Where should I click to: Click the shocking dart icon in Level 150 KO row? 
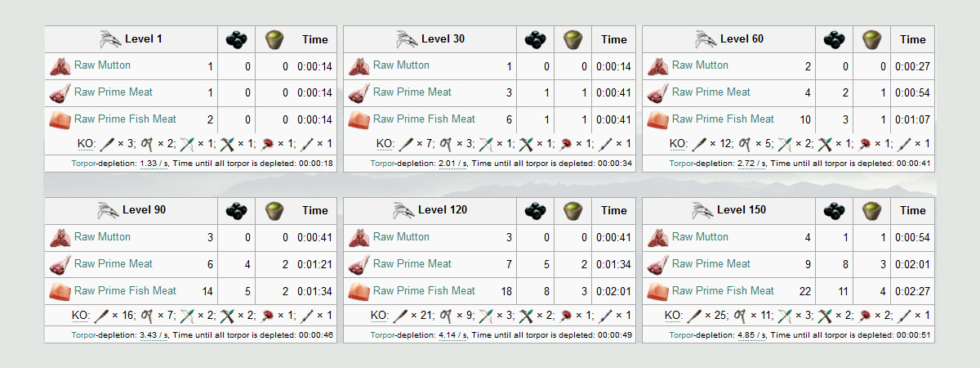906,316
